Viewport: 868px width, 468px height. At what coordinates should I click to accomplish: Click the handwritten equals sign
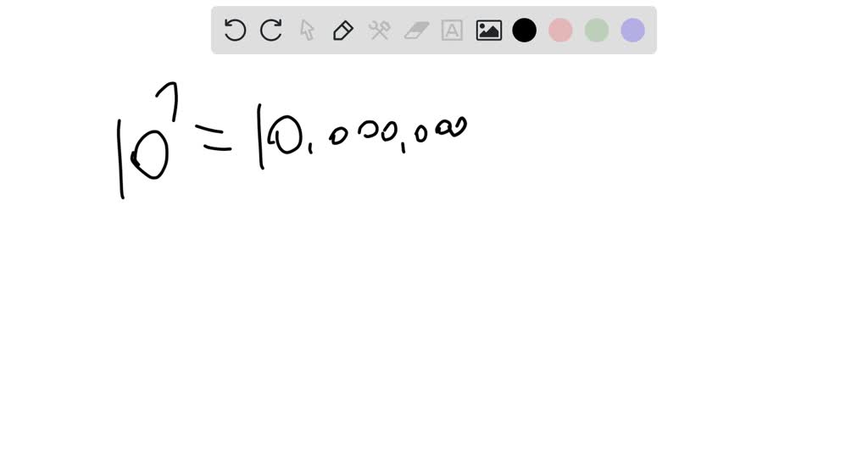click(213, 137)
